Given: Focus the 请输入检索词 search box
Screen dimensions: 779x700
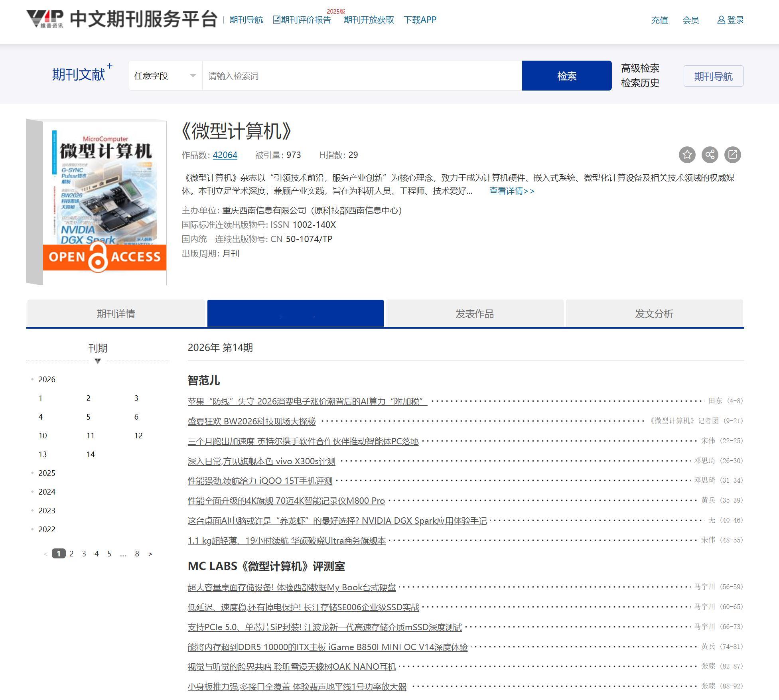Looking at the screenshot, I should 362,76.
